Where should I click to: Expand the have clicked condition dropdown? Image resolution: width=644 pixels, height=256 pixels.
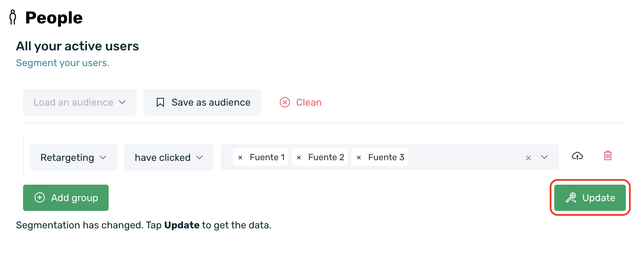tap(169, 157)
